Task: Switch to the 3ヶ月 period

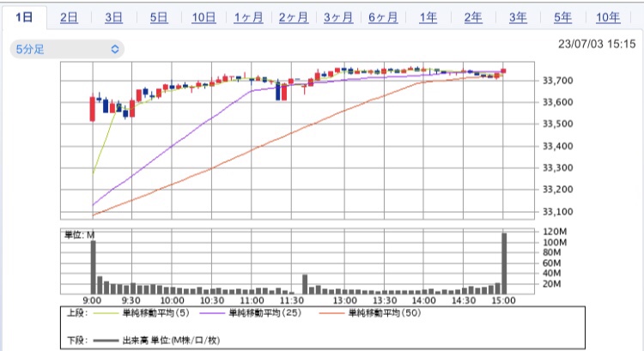Action: [x=338, y=18]
